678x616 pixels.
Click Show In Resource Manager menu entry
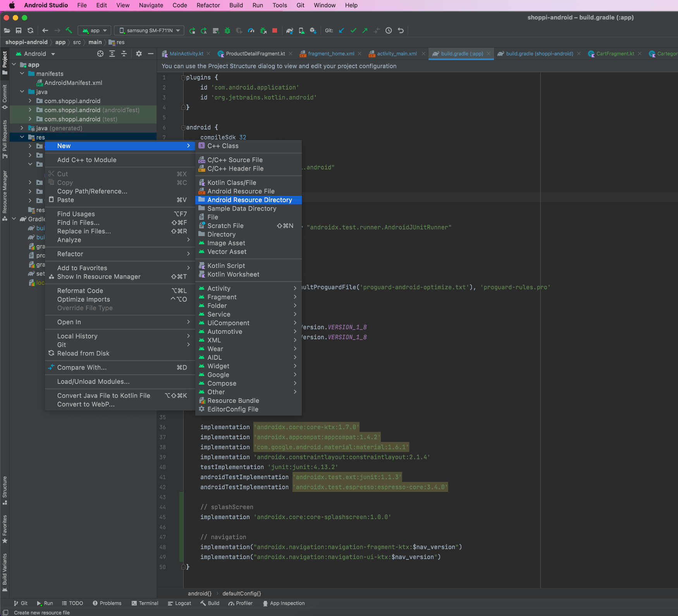120,277
